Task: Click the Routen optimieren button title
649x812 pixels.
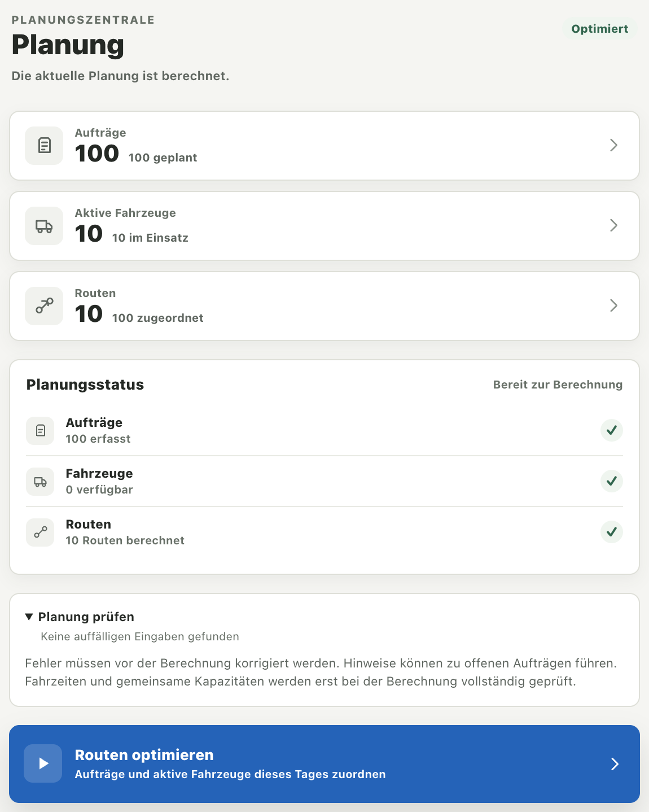Action: pyautogui.click(x=144, y=755)
